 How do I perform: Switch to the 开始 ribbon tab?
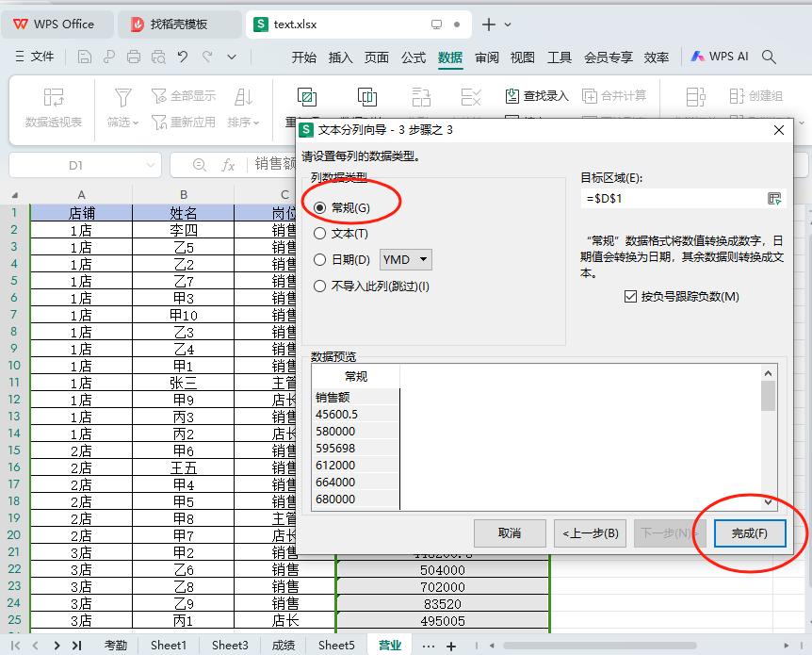click(x=303, y=57)
